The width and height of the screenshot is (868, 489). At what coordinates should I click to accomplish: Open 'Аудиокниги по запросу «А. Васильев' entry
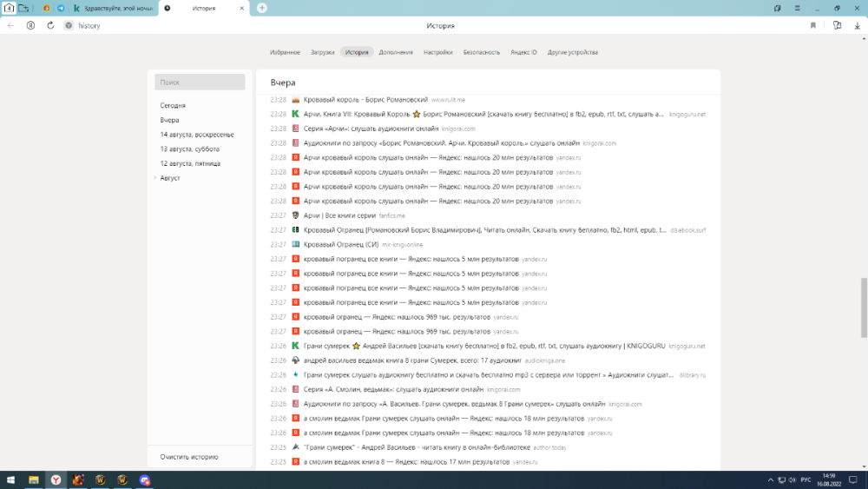[455, 404]
